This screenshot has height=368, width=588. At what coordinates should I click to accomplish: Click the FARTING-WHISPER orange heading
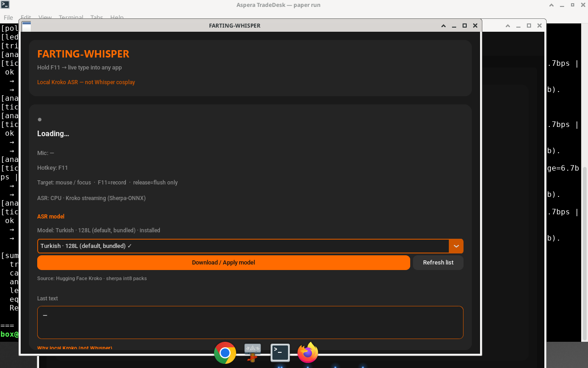tap(83, 54)
